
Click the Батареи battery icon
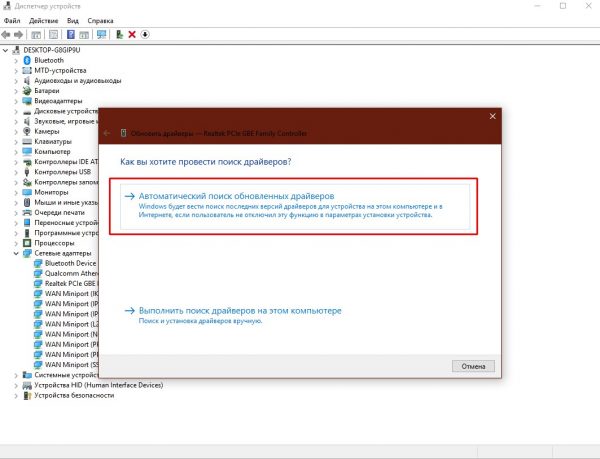(27, 91)
